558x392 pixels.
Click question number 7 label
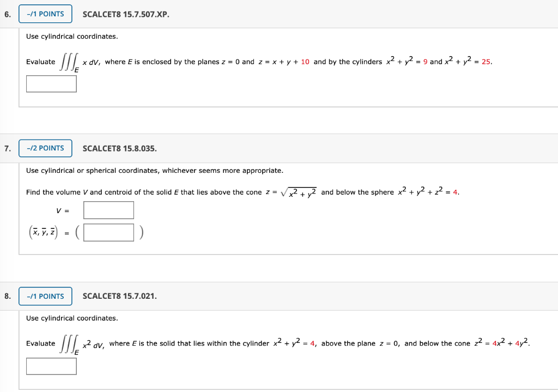(7, 148)
